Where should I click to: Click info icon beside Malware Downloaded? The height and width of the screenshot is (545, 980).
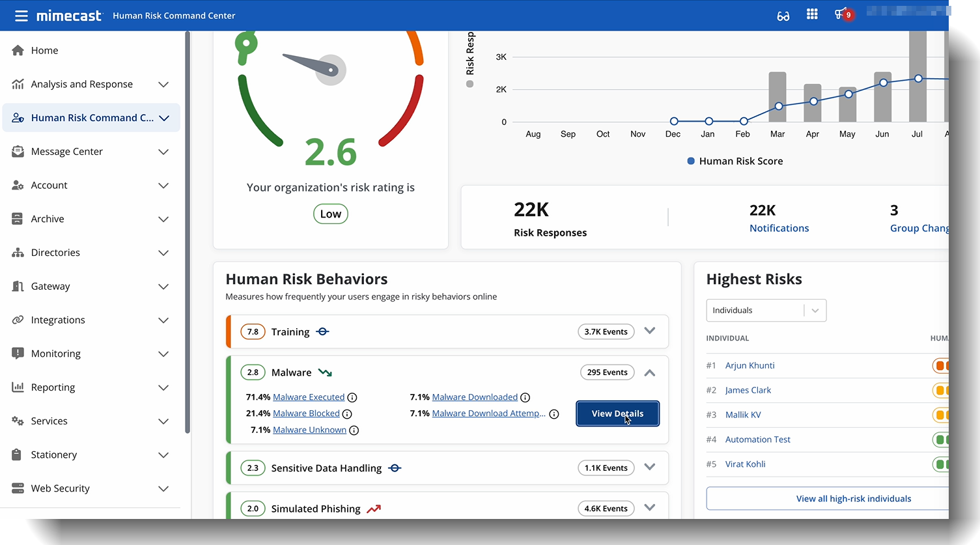525,397
